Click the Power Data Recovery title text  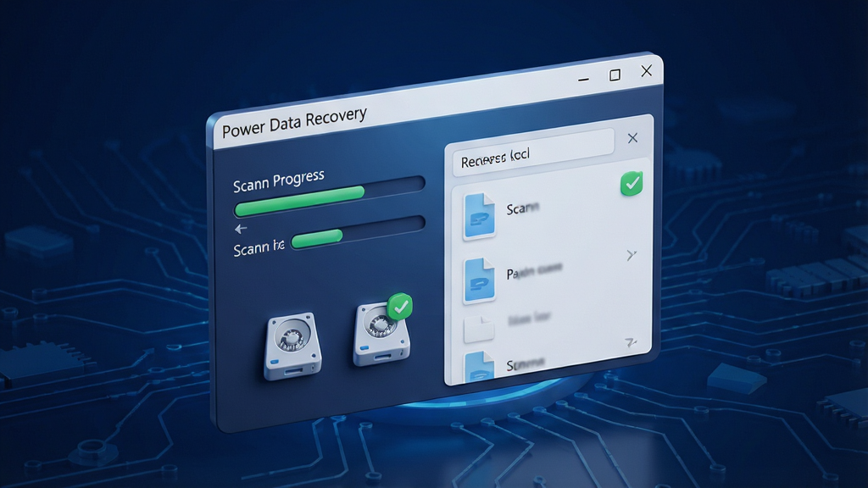click(294, 123)
